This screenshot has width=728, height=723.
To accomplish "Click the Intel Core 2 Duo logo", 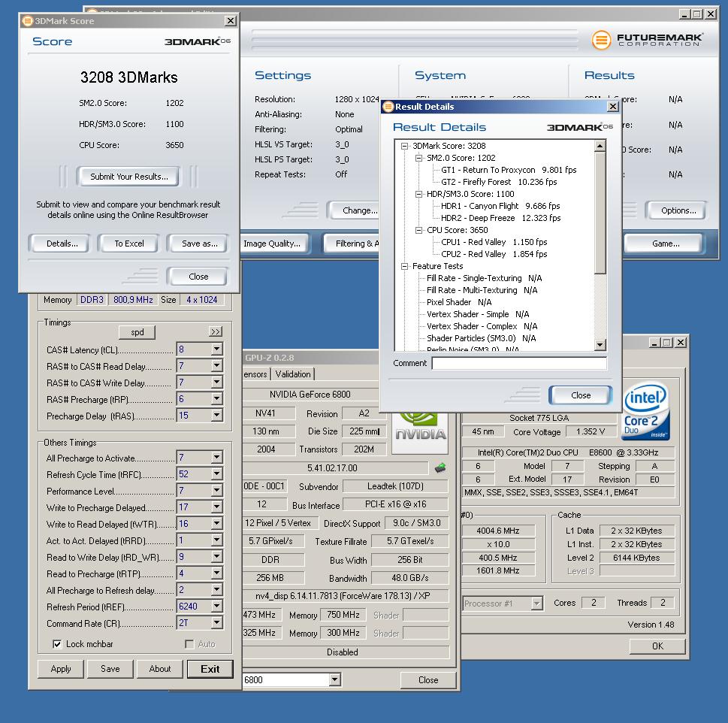I will pos(645,411).
